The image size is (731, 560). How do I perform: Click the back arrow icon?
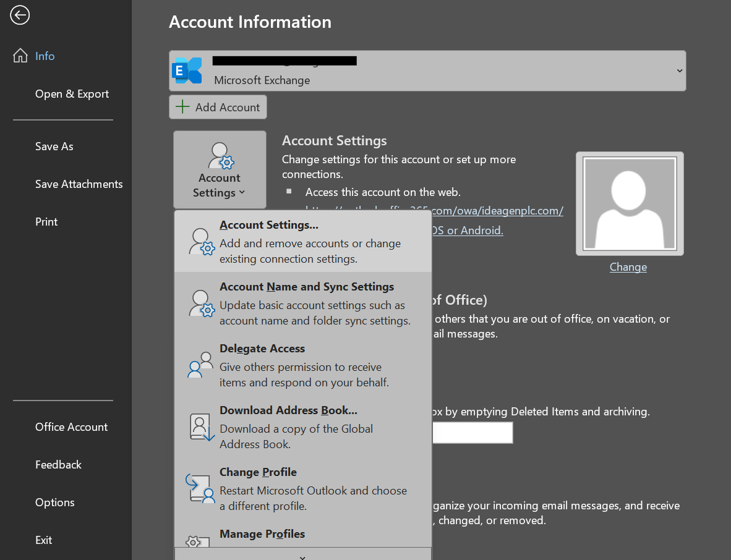[x=20, y=15]
